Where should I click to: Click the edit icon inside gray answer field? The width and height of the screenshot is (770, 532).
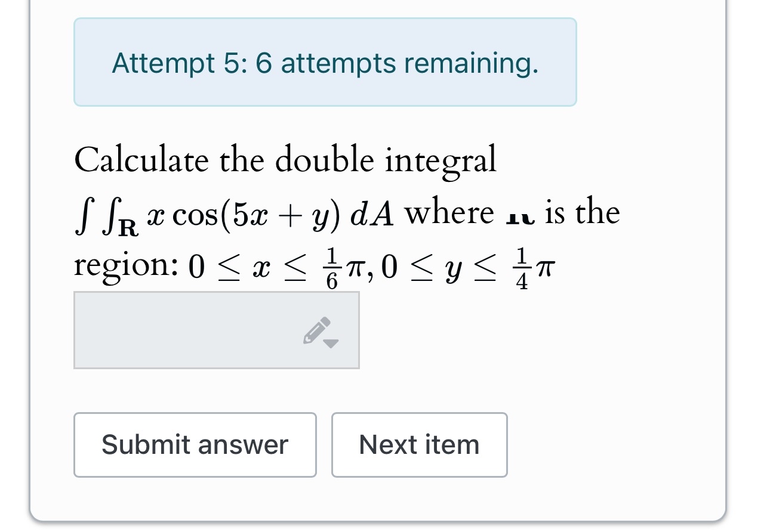pos(318,331)
